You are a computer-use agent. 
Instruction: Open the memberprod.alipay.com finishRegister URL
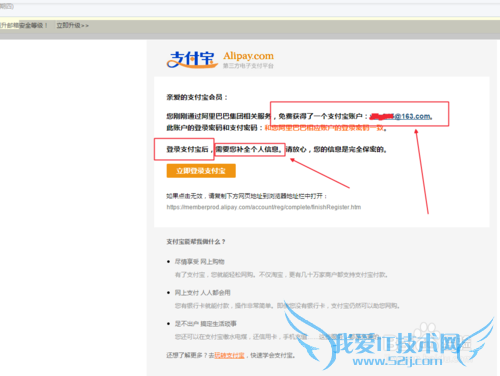point(264,207)
